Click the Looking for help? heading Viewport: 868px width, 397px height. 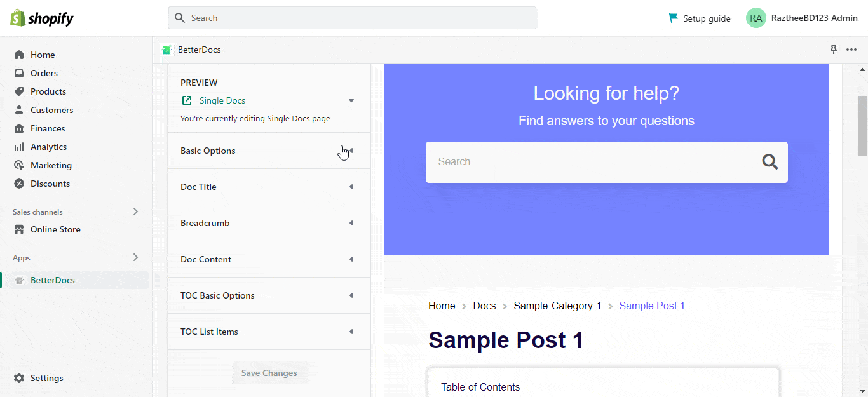click(x=606, y=93)
